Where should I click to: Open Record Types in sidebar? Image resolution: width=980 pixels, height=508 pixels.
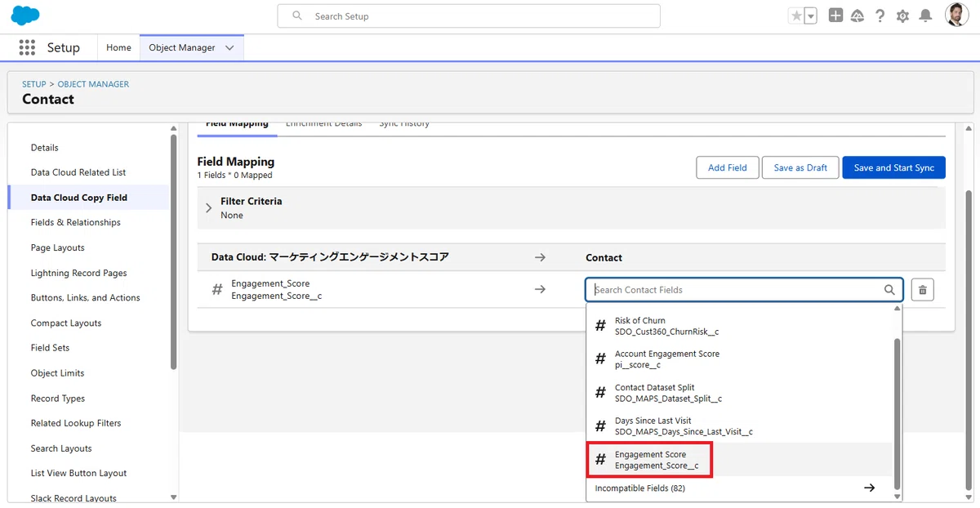58,399
